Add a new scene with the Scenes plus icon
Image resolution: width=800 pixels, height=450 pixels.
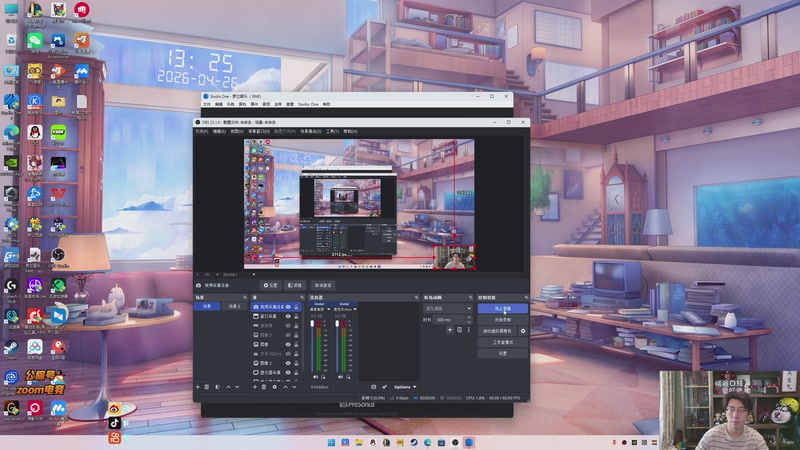(198, 387)
